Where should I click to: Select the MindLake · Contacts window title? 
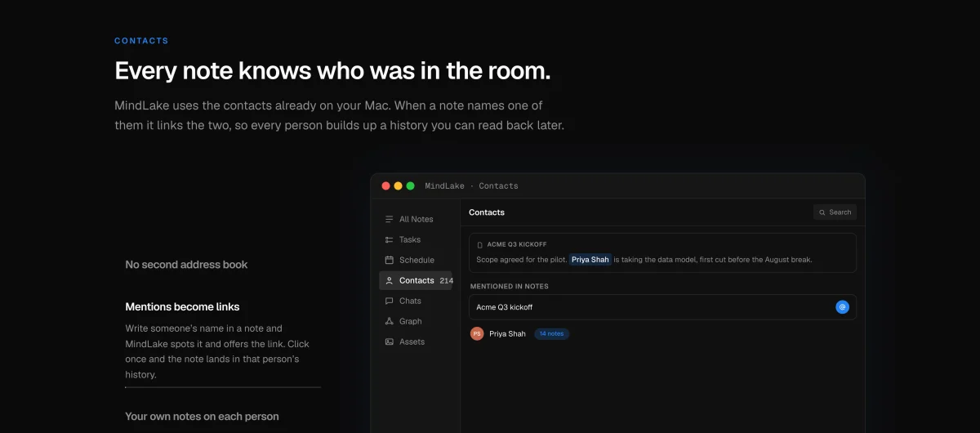(472, 186)
